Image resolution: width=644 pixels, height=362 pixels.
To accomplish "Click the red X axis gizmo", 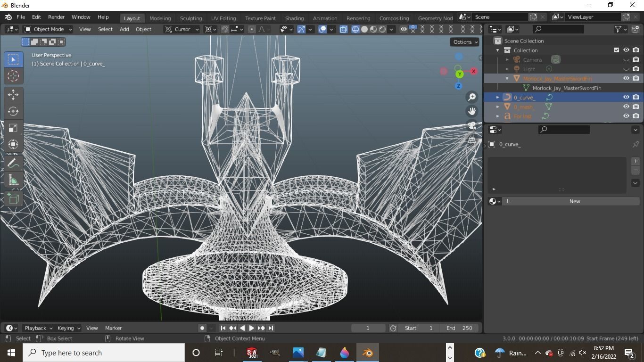I will coord(473,71).
